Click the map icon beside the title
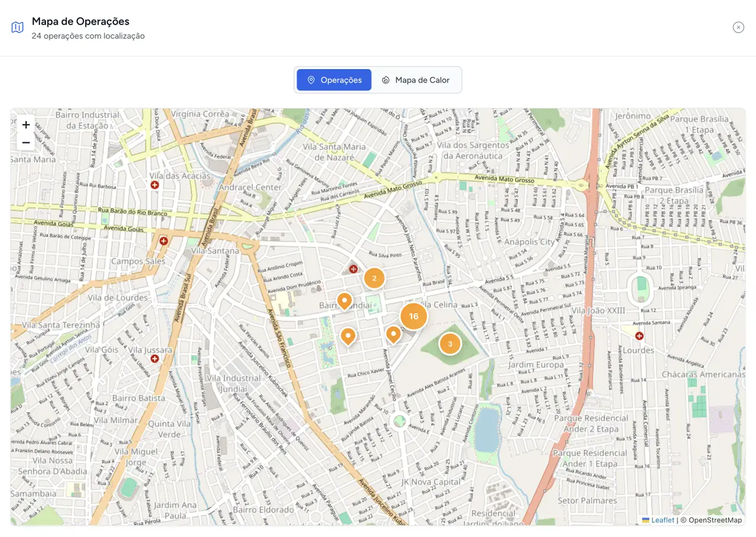The width and height of the screenshot is (756, 537). coord(18,28)
